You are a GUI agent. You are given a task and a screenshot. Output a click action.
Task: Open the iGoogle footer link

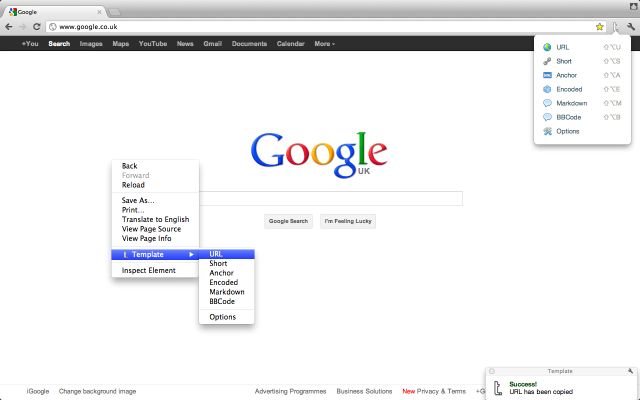coord(38,391)
